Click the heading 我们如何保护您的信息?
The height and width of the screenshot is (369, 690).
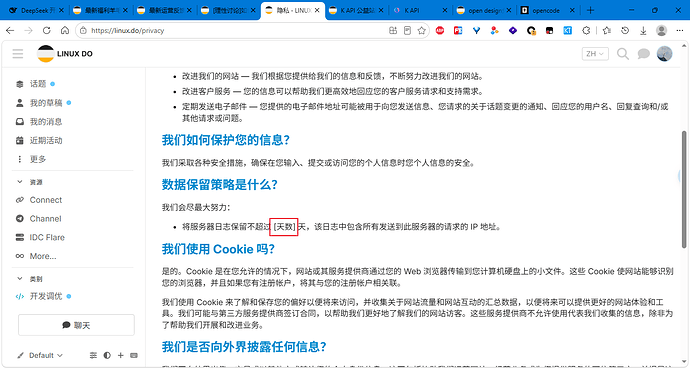coord(226,140)
